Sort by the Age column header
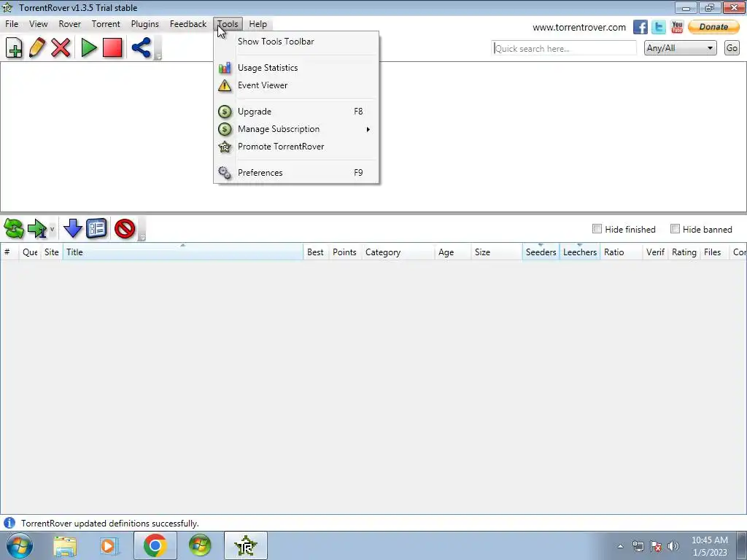This screenshot has height=560, width=747. point(452,252)
